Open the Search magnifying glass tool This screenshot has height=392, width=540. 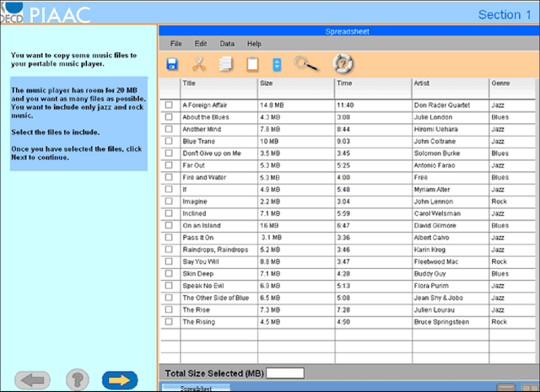305,63
